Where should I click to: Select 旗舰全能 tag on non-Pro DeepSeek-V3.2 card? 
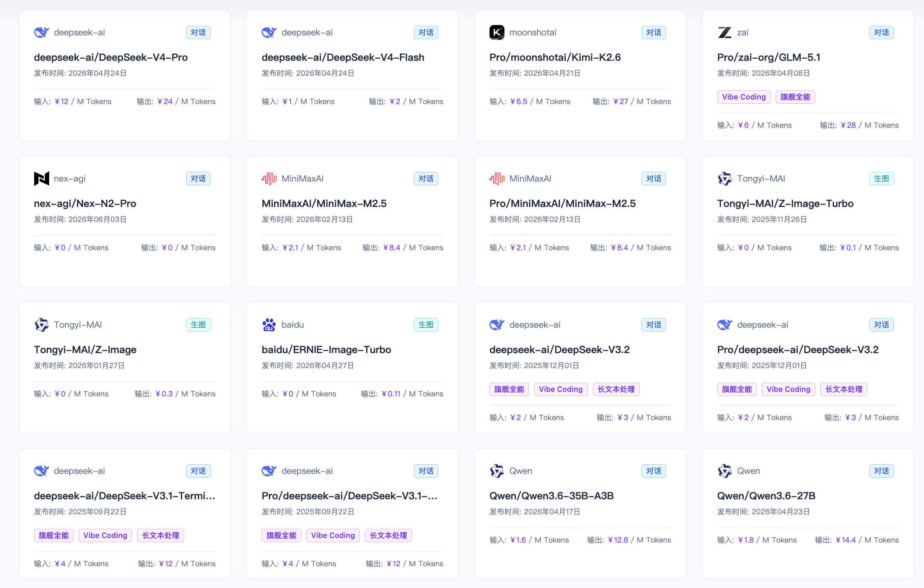[x=509, y=389]
